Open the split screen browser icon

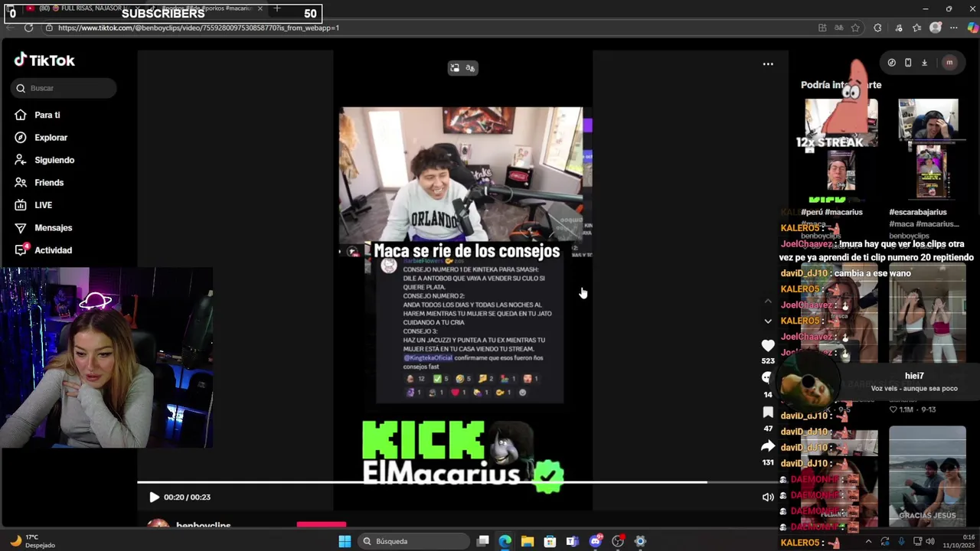click(822, 28)
